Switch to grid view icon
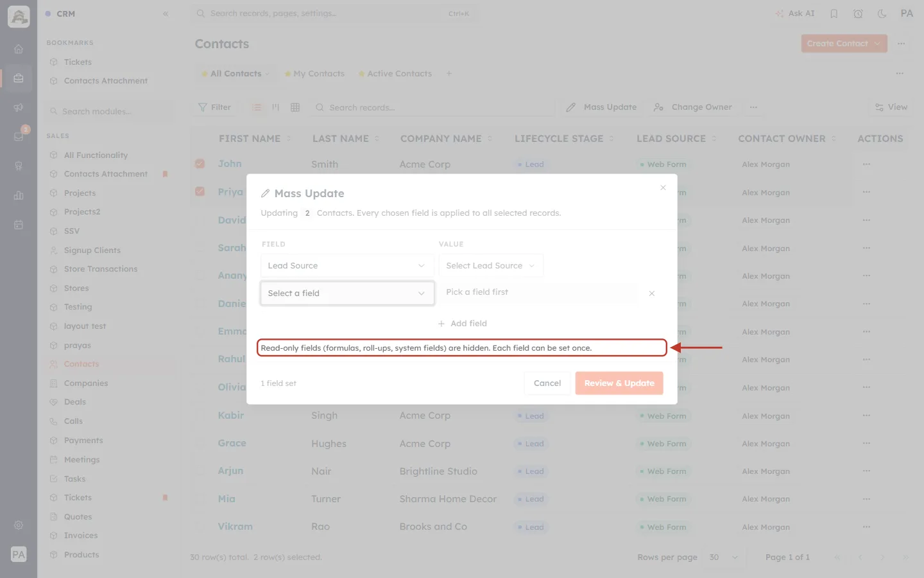Image resolution: width=924 pixels, height=578 pixels. pos(295,107)
